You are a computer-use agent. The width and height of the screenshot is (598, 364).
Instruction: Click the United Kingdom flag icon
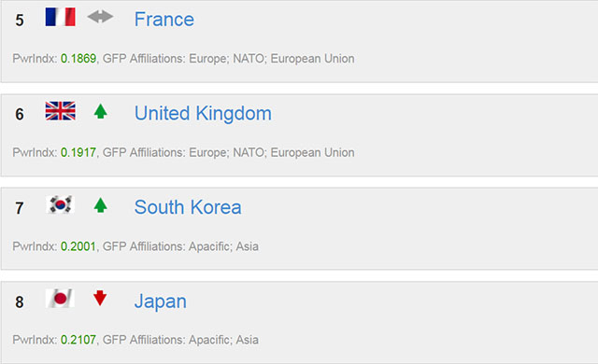[60, 111]
